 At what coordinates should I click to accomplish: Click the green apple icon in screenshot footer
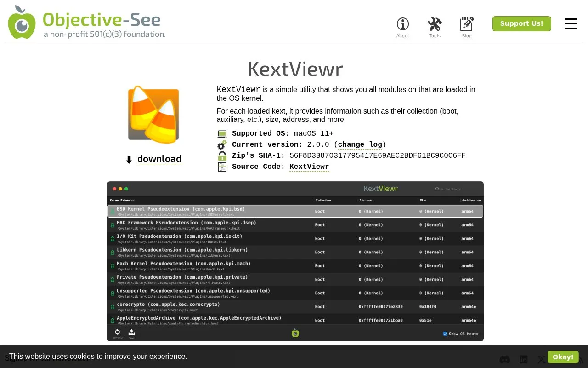pos(295,333)
